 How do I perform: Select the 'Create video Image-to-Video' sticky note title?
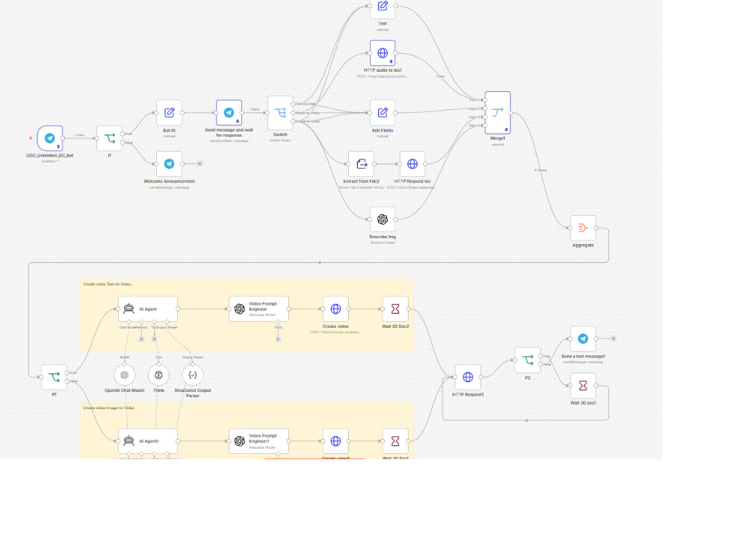(x=108, y=408)
